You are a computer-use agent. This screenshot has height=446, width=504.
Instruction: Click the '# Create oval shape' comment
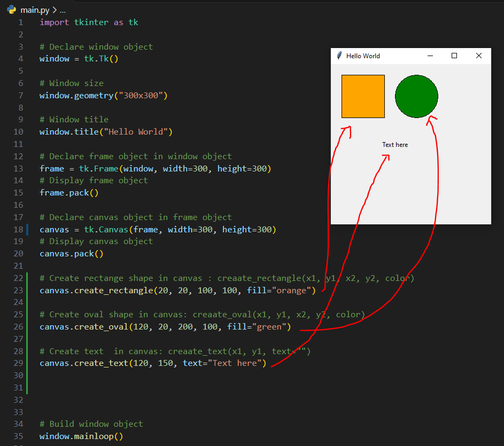pyautogui.click(x=202, y=315)
